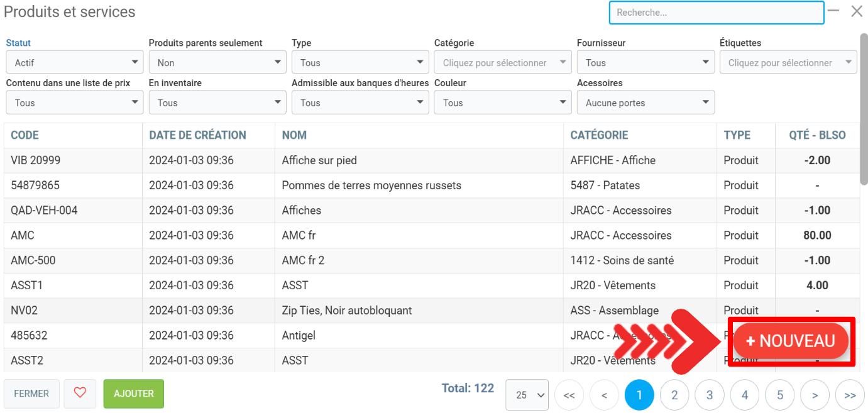Open the Catégorie multi-select filter

[x=502, y=63]
